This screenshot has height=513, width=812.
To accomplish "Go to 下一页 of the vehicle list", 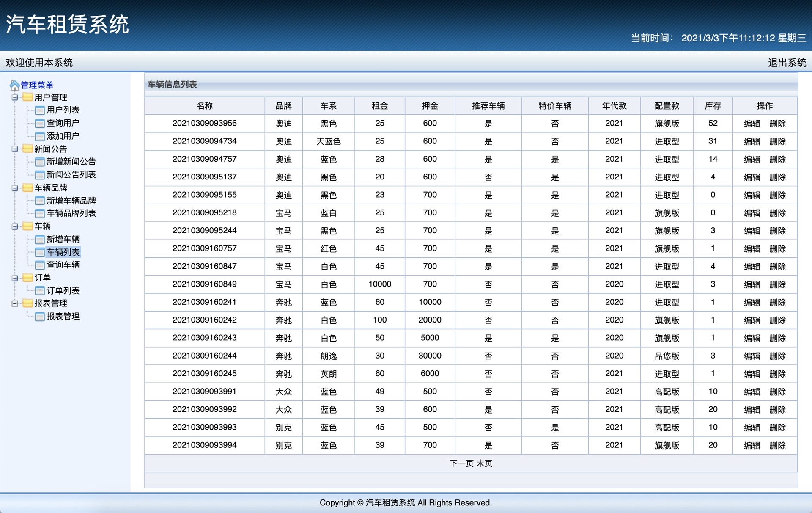I will [461, 463].
